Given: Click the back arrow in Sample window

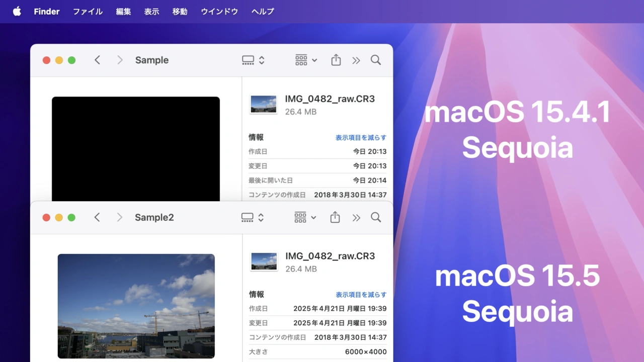Looking at the screenshot, I should coord(98,60).
